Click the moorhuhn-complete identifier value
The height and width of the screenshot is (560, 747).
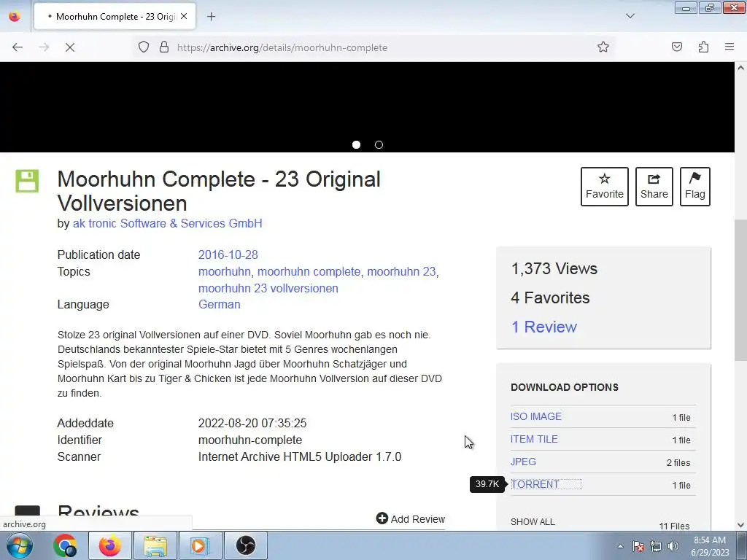pyautogui.click(x=250, y=440)
